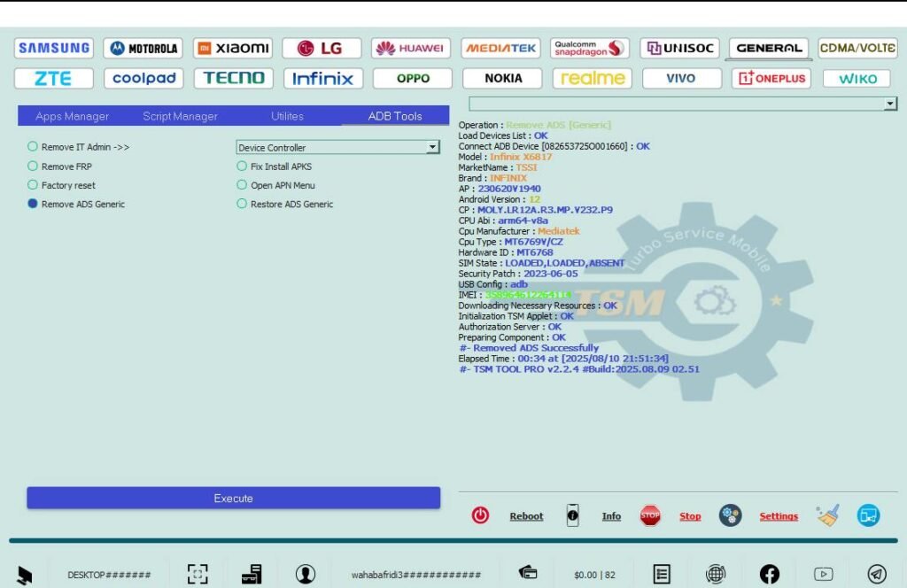Open the Tecno brand section

click(x=233, y=78)
